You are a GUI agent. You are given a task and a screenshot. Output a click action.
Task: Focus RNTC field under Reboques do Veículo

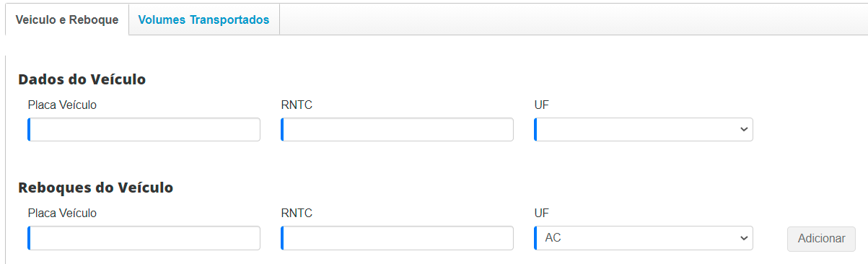point(398,238)
